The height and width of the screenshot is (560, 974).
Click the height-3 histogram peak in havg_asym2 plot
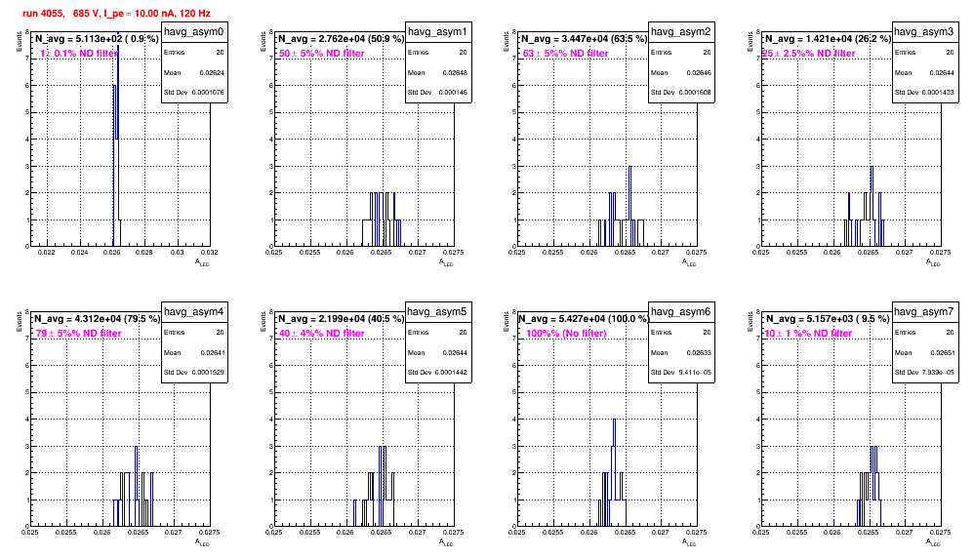[629, 206]
